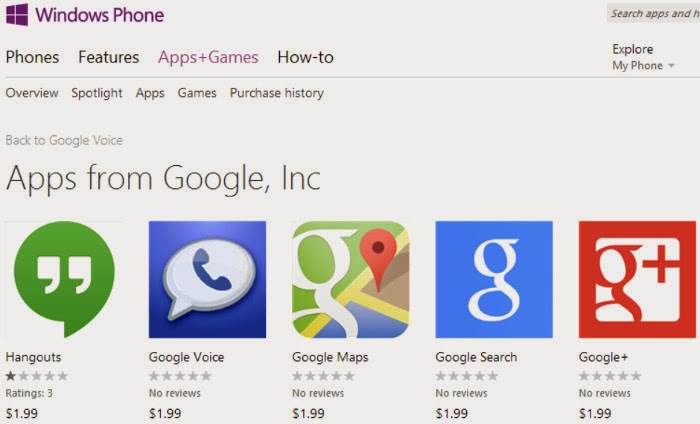700x424 pixels.
Task: View Purchase history
Action: [x=277, y=93]
